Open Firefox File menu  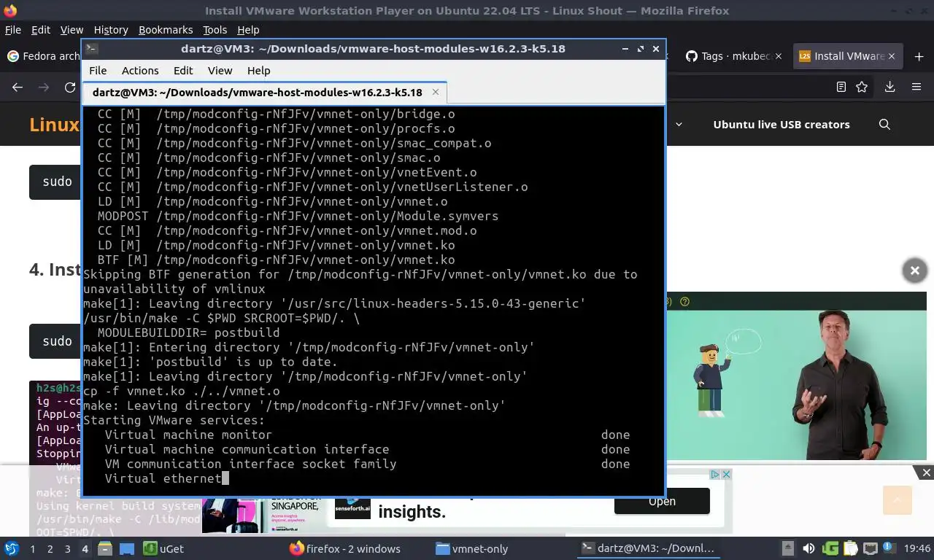pyautogui.click(x=13, y=30)
